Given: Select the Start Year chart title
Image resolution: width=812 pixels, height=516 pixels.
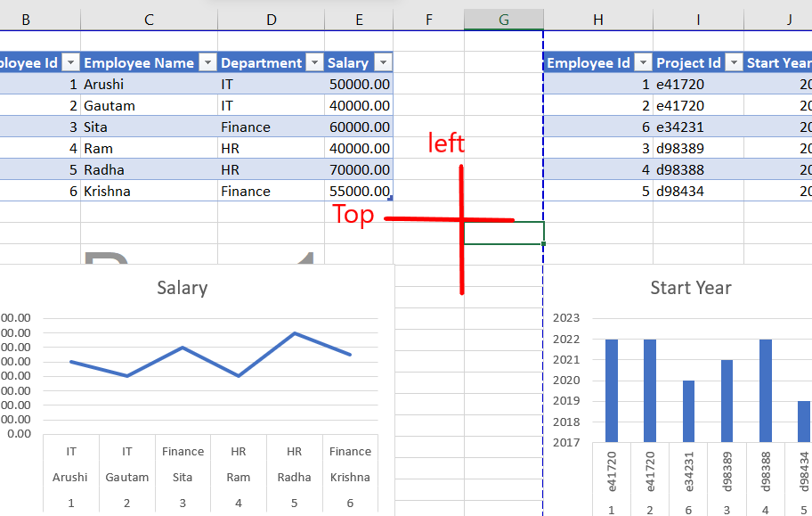Looking at the screenshot, I should tap(690, 288).
